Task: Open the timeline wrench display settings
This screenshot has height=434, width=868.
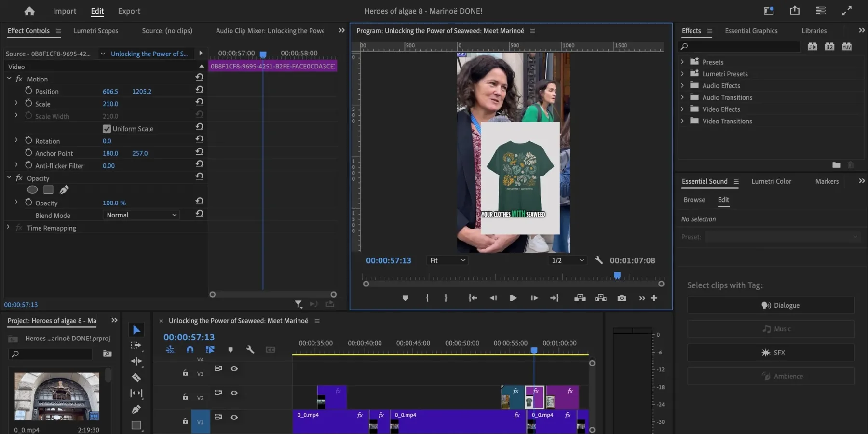Action: [x=250, y=350]
